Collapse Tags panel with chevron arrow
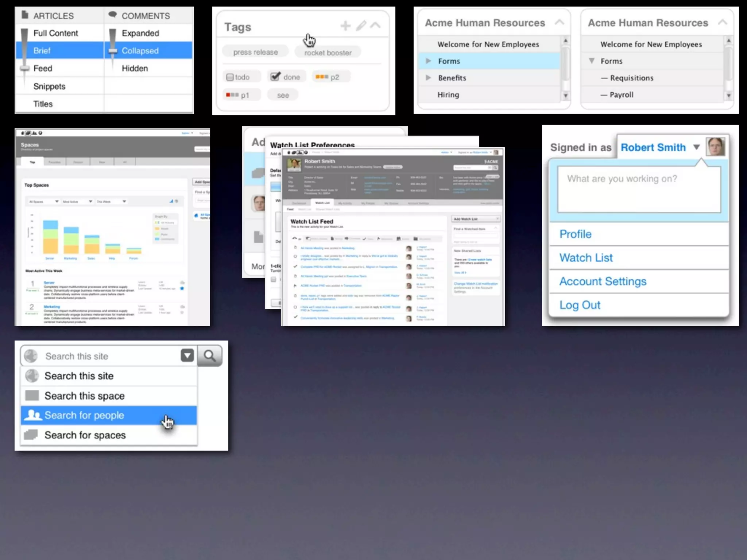747x560 pixels. click(375, 26)
